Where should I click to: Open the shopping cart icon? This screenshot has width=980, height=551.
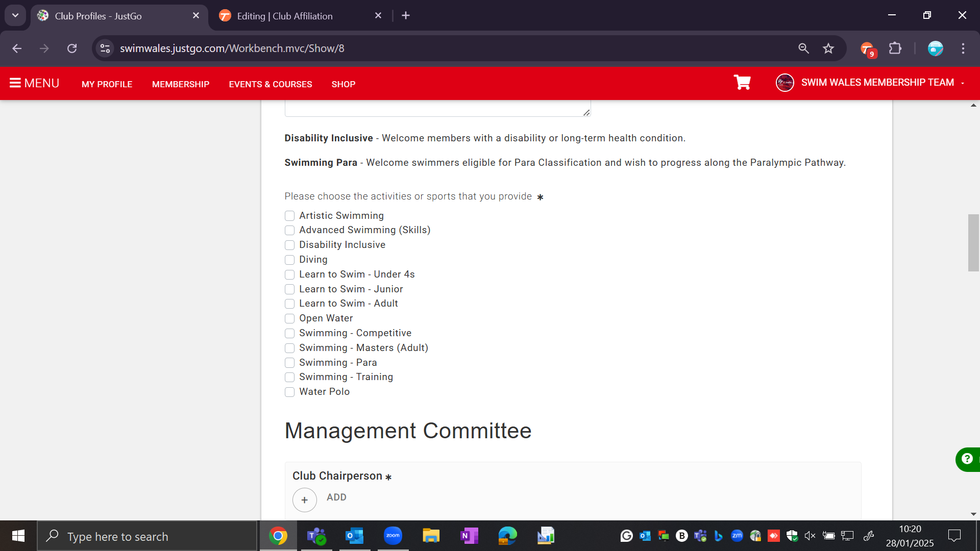[742, 83]
